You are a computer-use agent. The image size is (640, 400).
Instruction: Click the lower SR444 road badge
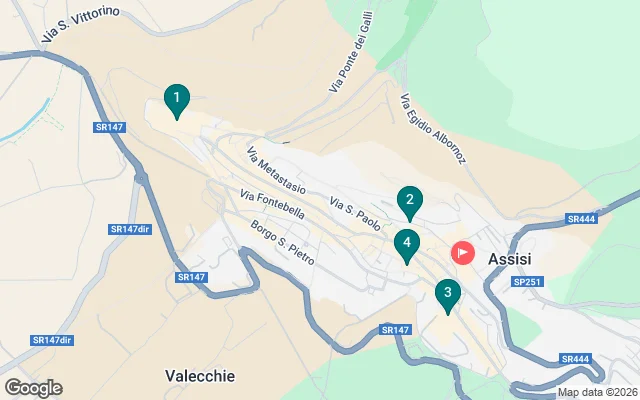click(576, 359)
